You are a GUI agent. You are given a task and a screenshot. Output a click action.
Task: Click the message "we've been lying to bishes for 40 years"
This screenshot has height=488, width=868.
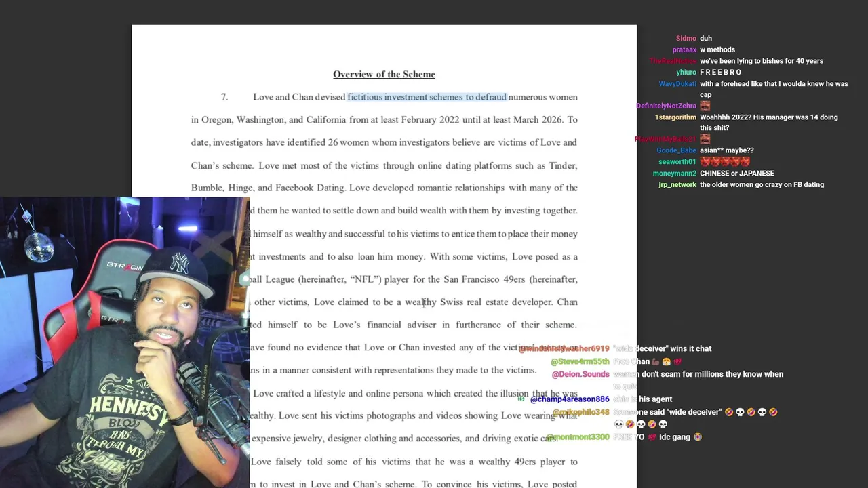[762, 61]
